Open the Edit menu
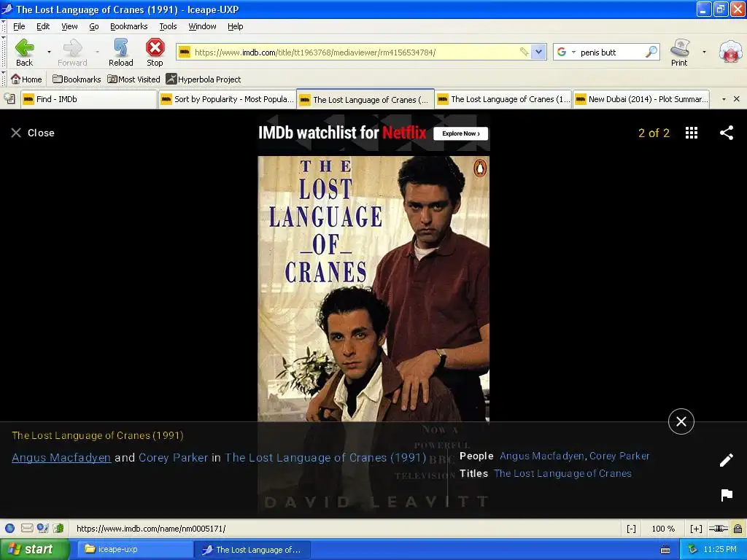The height and width of the screenshot is (560, 747). tap(43, 26)
